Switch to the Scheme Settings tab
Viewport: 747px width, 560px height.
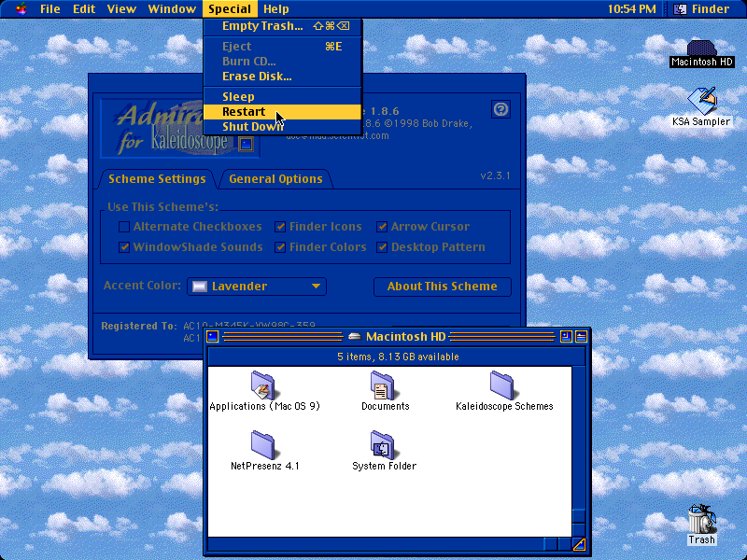coord(157,179)
